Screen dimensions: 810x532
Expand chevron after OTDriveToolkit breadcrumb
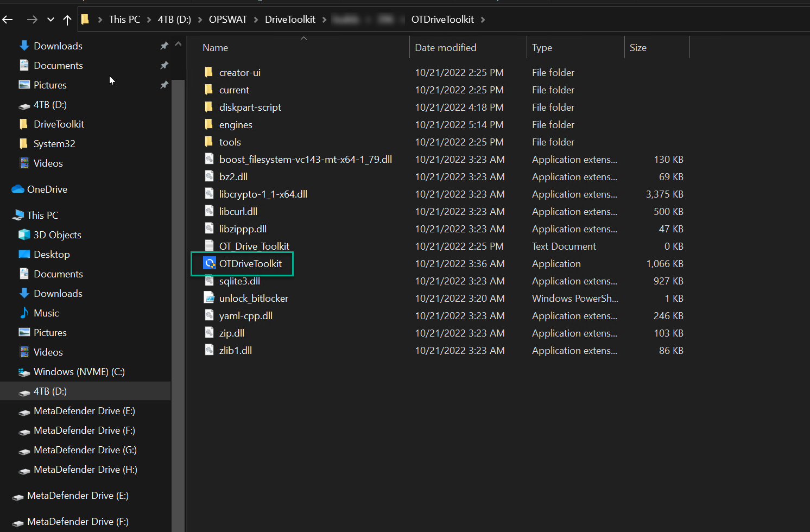tap(483, 20)
